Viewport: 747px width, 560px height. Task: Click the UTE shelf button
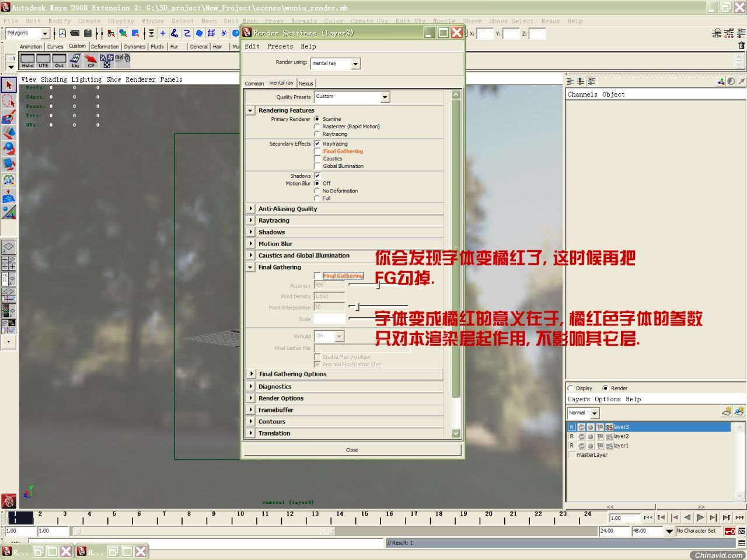click(43, 61)
